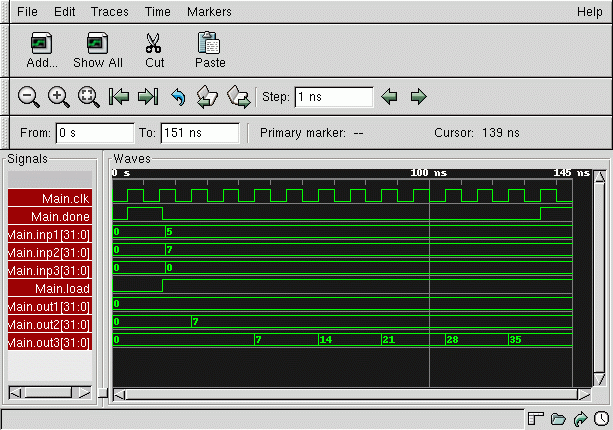613x430 pixels.
Task: Step forward with the green right arrow
Action: click(x=419, y=96)
